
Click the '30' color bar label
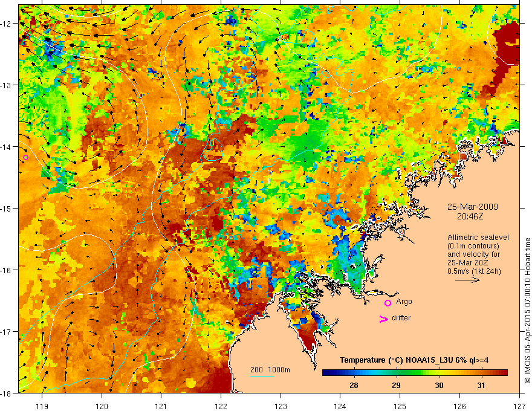tap(439, 385)
